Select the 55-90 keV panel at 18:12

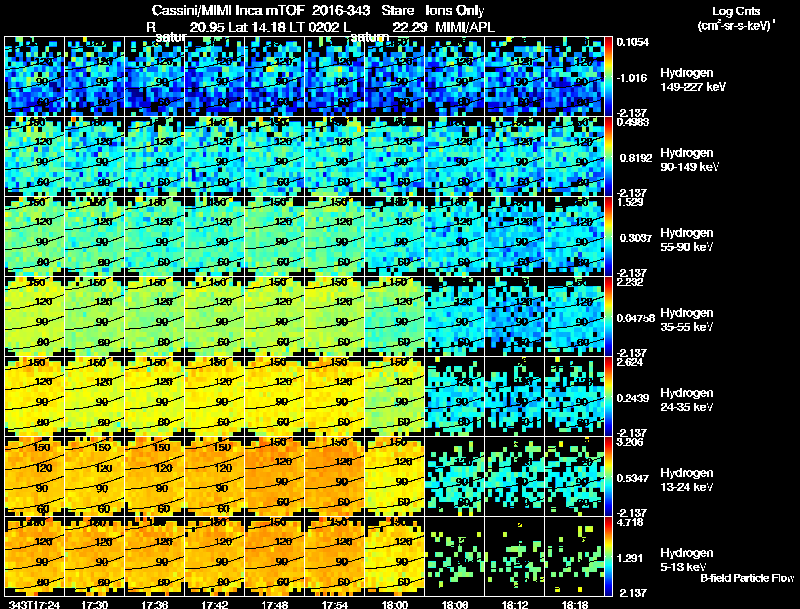click(x=515, y=236)
